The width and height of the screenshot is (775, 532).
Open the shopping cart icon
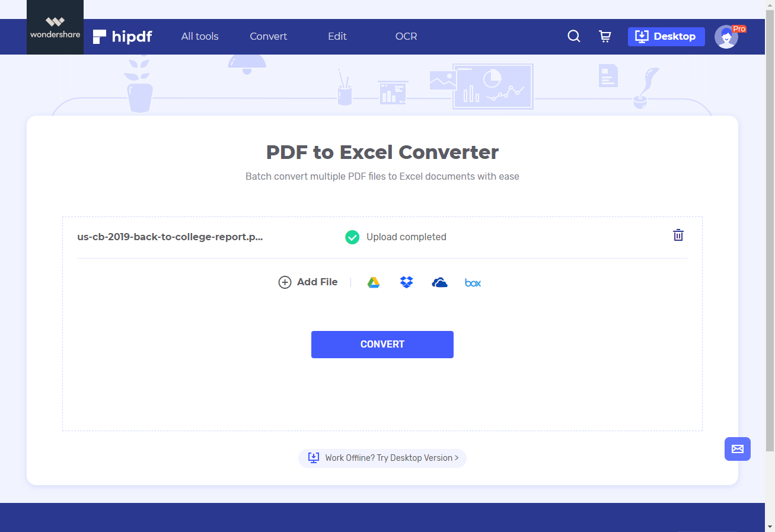coord(605,36)
